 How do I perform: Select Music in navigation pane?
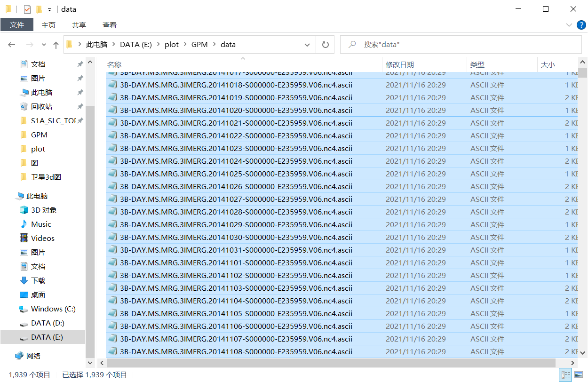click(x=41, y=224)
